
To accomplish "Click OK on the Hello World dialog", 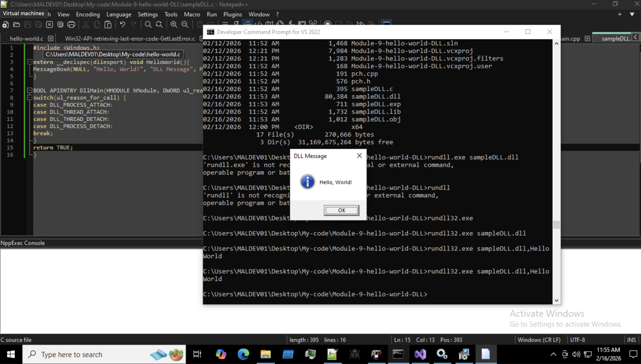I will [x=341, y=210].
